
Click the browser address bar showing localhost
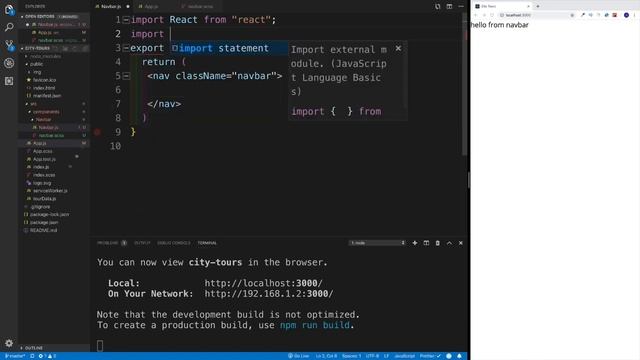[537, 15]
